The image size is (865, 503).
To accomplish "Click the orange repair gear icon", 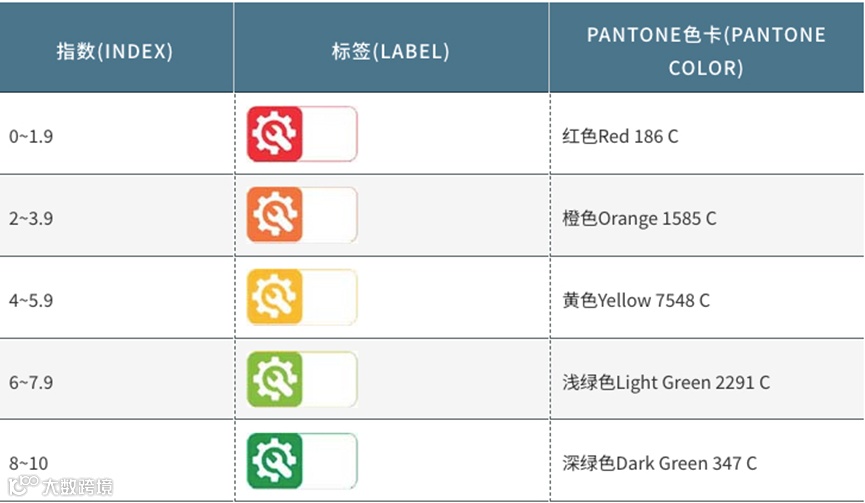I will click(275, 215).
